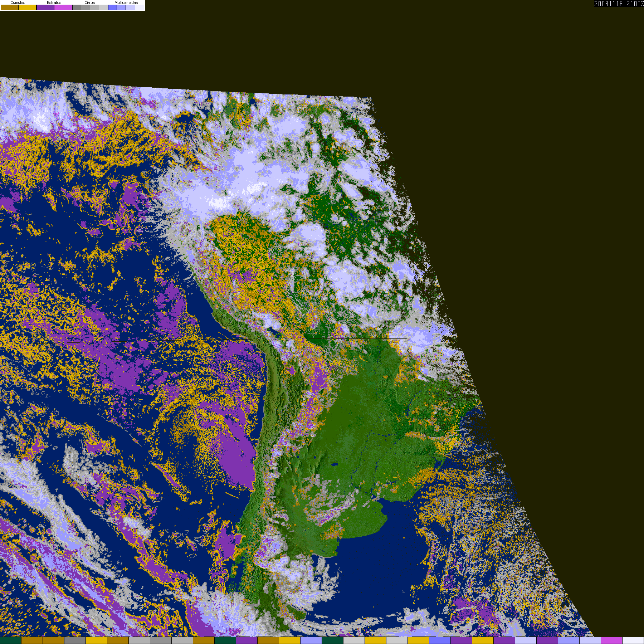Choose the dark purple Estratos legend swatch
This screenshot has width=644, height=644.
pyautogui.click(x=45, y=8)
